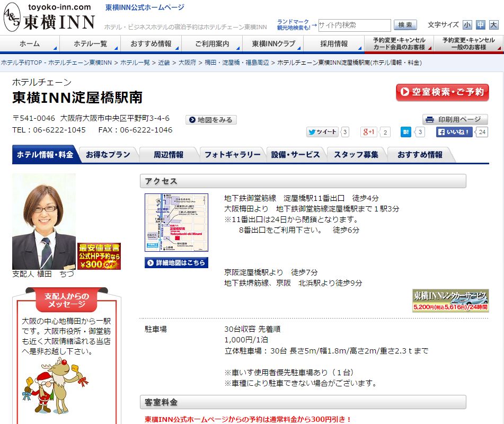Screen dimensions: 504x424
Task: Click the phone number TEL：06-6222-1045
Action: coord(49,130)
